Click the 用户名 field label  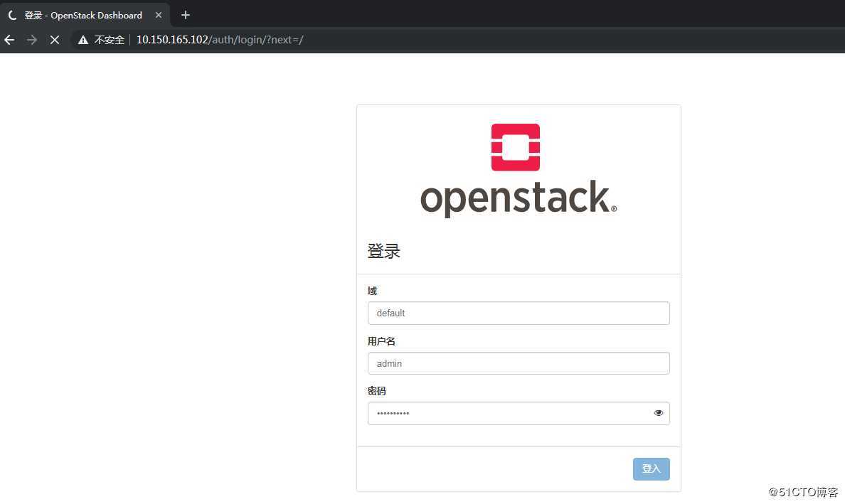[381, 341]
